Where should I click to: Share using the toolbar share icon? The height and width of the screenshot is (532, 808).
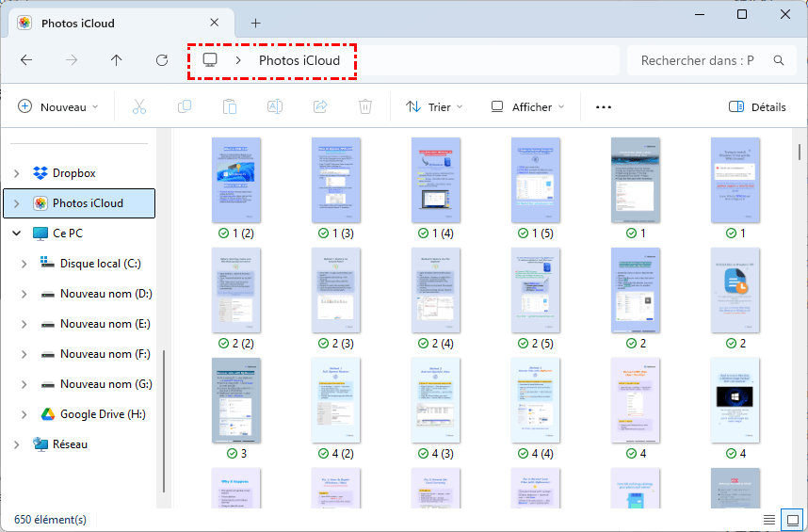[x=320, y=106]
